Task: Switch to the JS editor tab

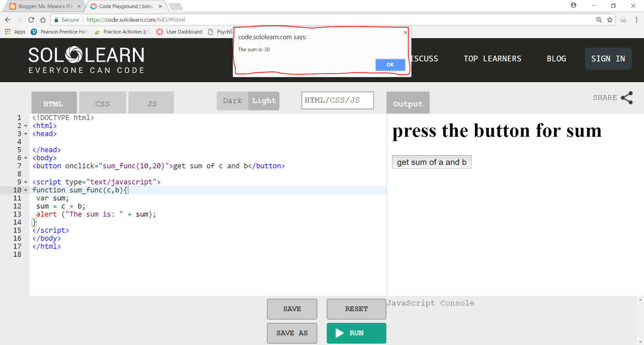Action: coord(151,103)
